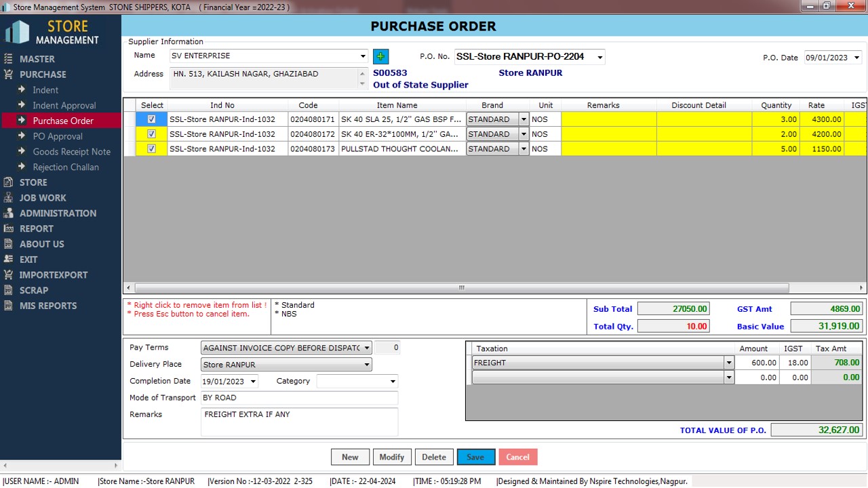Expand the P.O. No. combo box
This screenshot has height=488, width=868.
coord(599,58)
